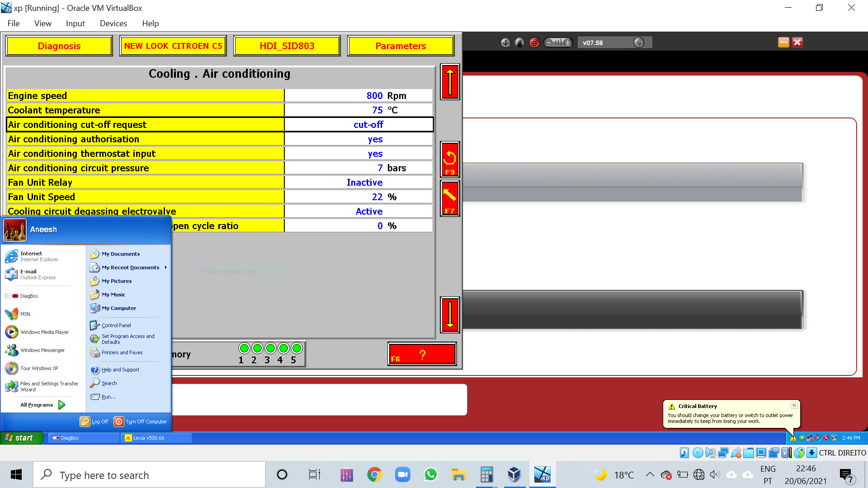Open the VirtualBox Input menu
This screenshot has height=488, width=868.
point(75,23)
